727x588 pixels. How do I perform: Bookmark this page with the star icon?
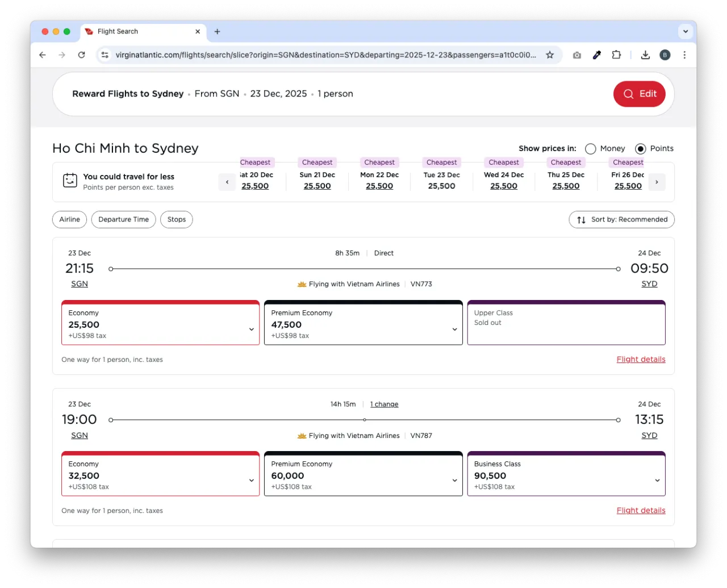point(550,55)
